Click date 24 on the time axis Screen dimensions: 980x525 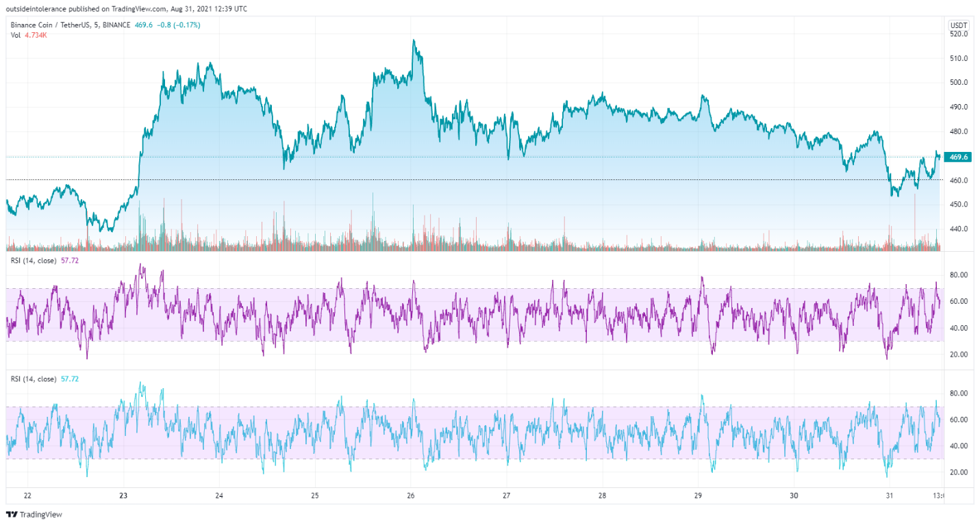point(219,495)
